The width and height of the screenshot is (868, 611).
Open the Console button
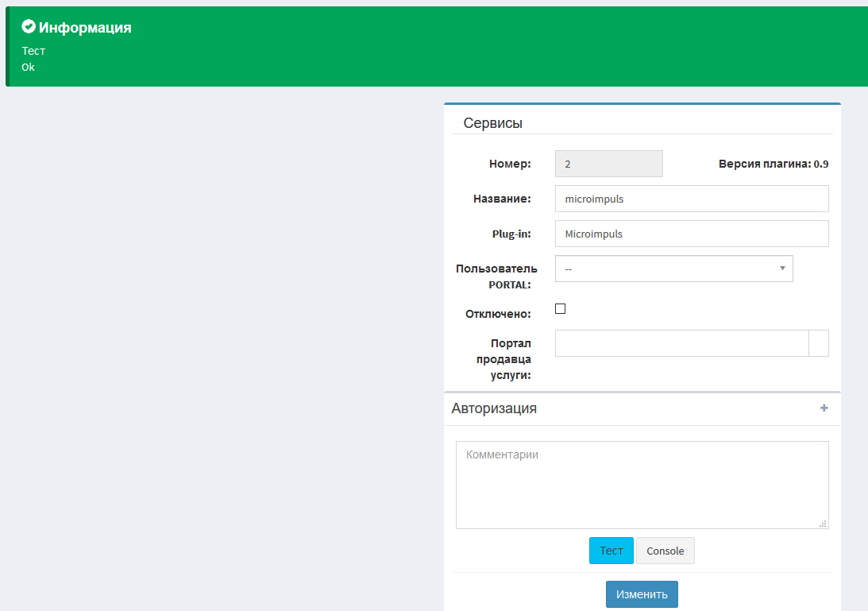665,551
